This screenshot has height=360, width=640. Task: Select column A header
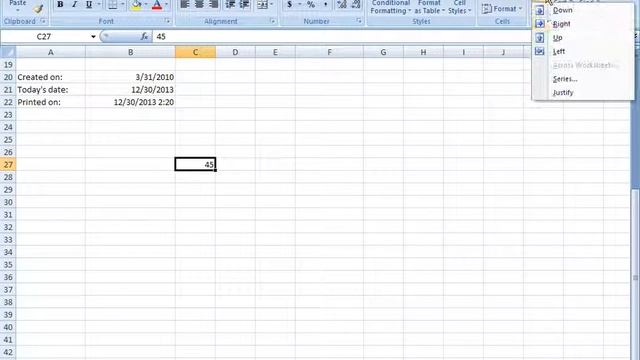51,52
